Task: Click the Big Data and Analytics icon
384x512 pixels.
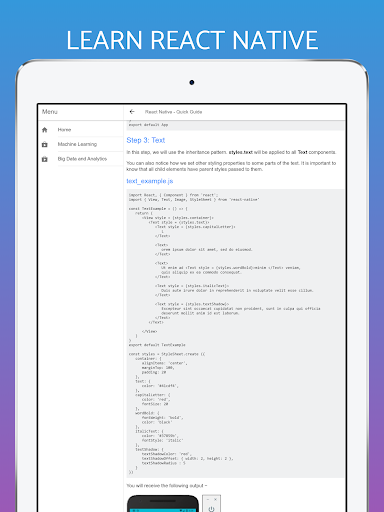Action: 45,159
